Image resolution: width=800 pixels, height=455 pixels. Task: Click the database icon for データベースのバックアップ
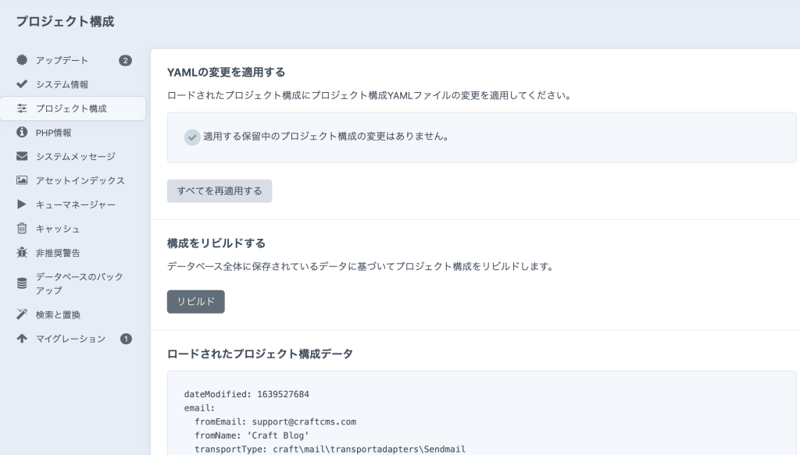point(22,283)
